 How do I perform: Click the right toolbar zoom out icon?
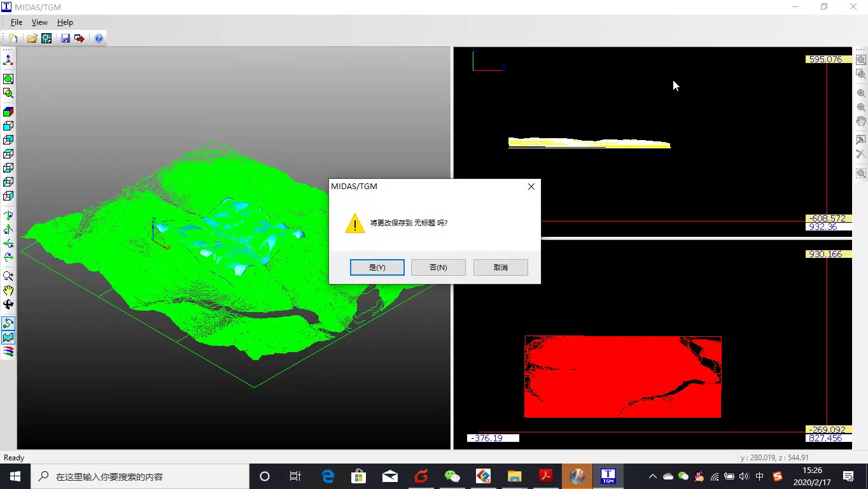tap(861, 107)
